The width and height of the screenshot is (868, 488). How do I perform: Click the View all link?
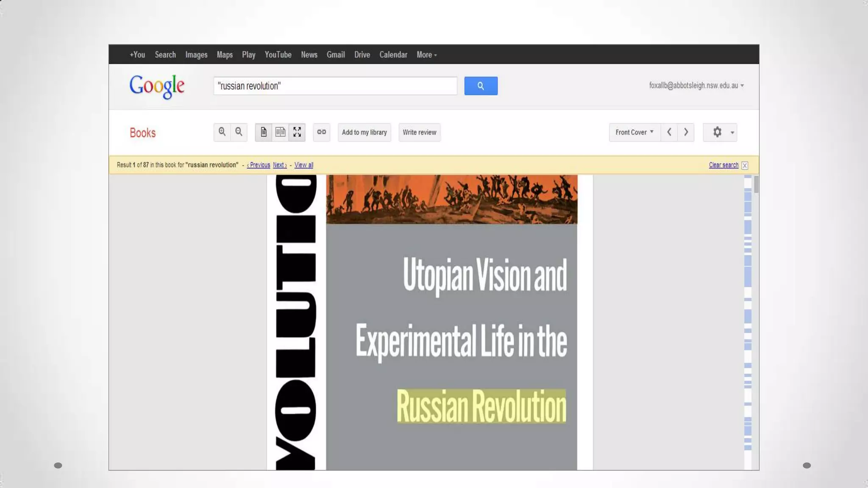303,165
